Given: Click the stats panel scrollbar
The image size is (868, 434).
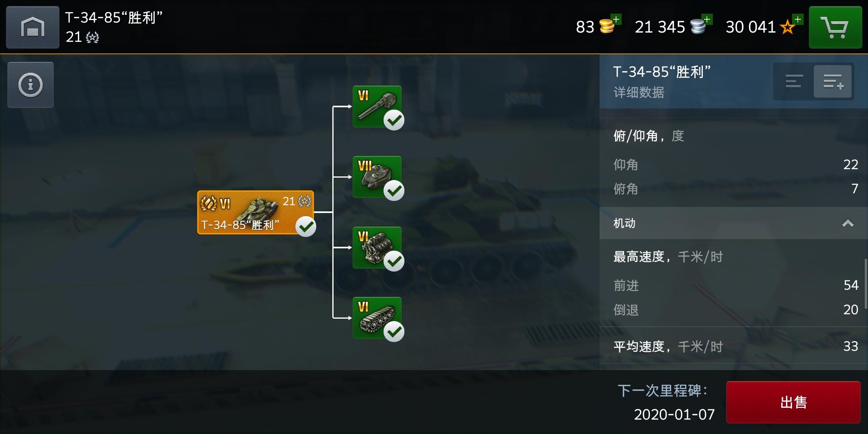Looking at the screenshot, I should [x=866, y=284].
